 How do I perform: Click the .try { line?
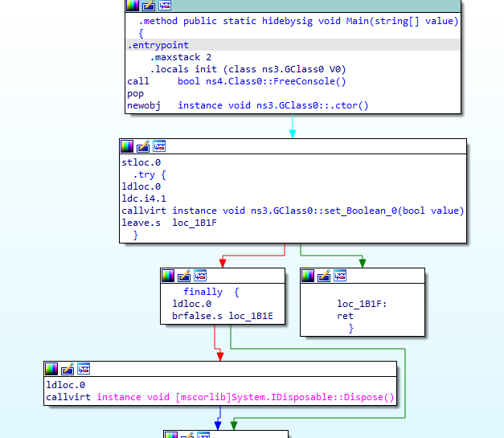tap(150, 175)
